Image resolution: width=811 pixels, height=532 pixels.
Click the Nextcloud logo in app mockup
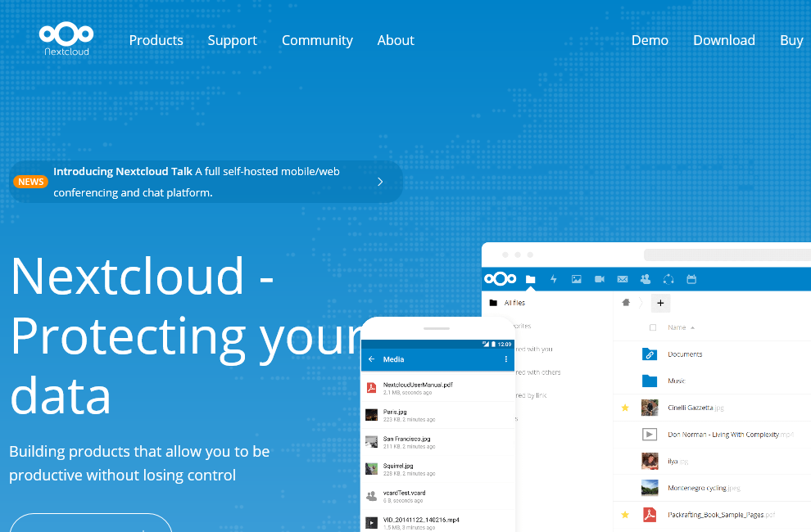pos(501,279)
